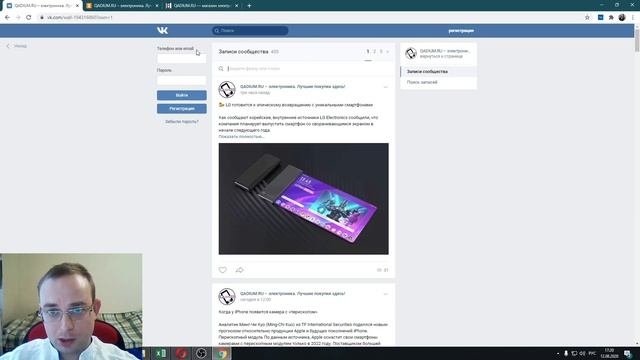Open the rollable smartphone post image

[304, 199]
